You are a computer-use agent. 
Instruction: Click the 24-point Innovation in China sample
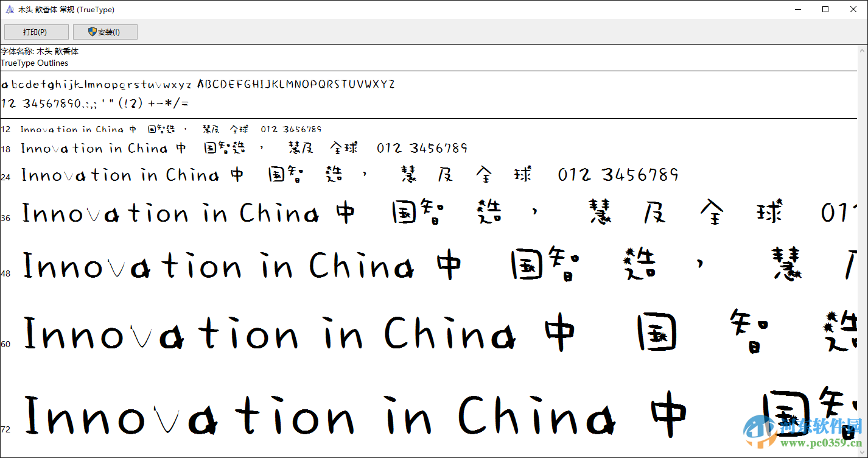[x=350, y=175]
